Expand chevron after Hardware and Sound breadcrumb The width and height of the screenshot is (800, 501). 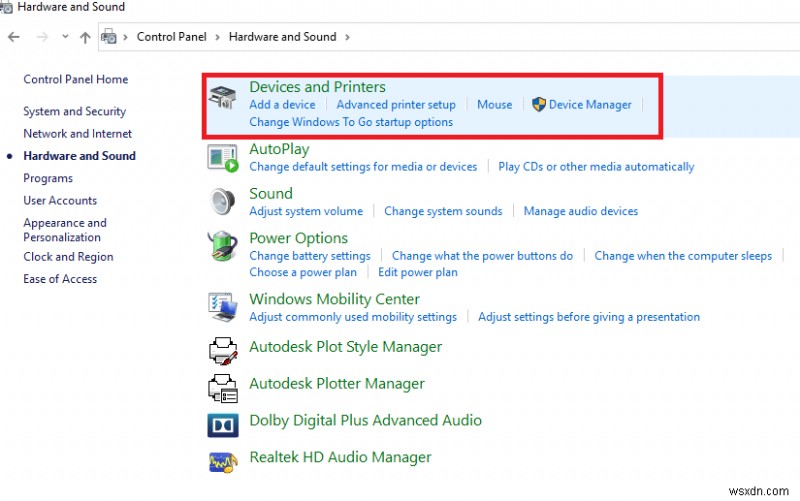coord(347,37)
